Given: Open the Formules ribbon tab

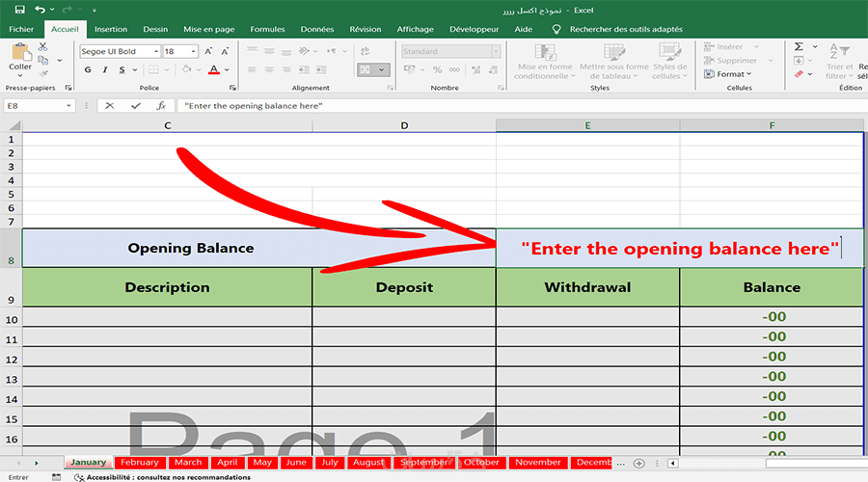Looking at the screenshot, I should coord(267,29).
